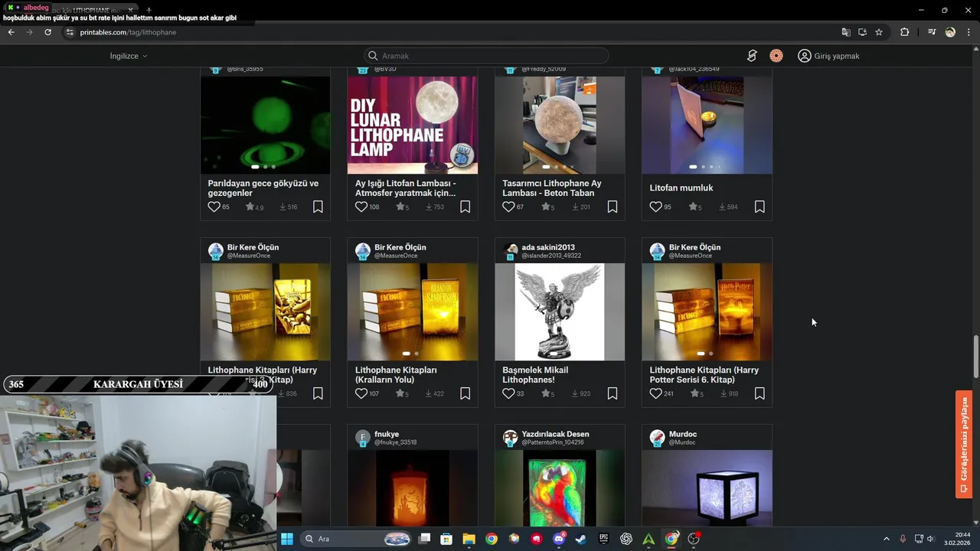
Task: Open the İngilizce language dropdown
Action: 129,56
